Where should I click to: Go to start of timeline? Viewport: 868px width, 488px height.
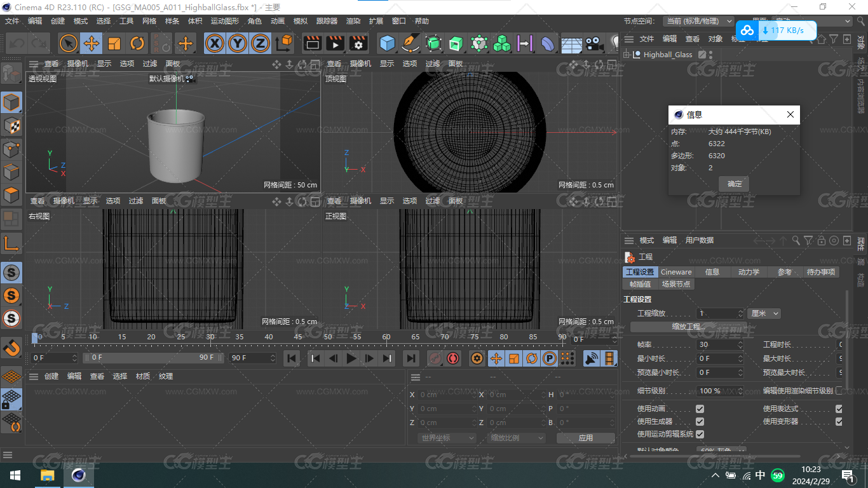click(292, 358)
